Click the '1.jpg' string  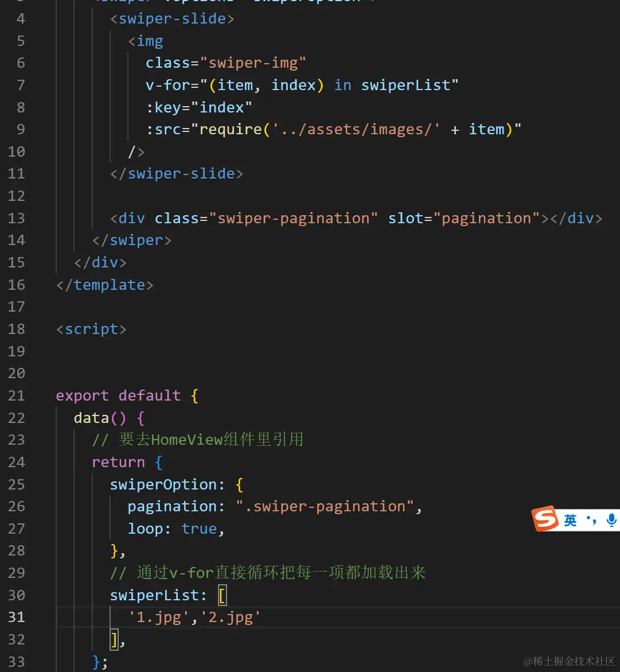click(x=158, y=617)
